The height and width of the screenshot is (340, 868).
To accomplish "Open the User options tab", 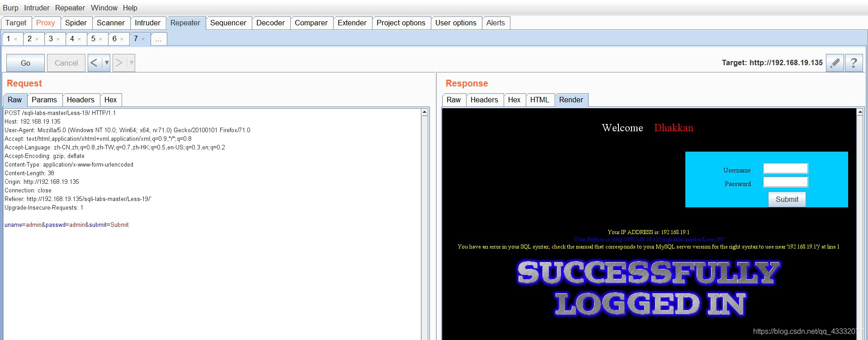I will click(456, 23).
